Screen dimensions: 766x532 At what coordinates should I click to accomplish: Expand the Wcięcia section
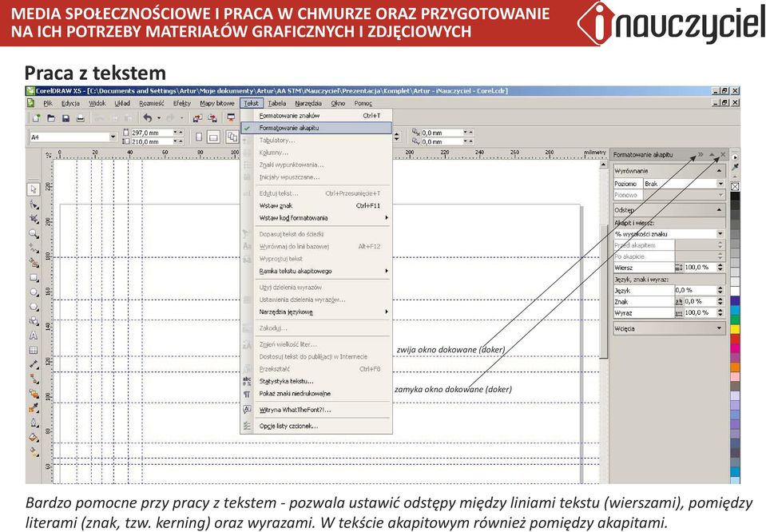(719, 328)
